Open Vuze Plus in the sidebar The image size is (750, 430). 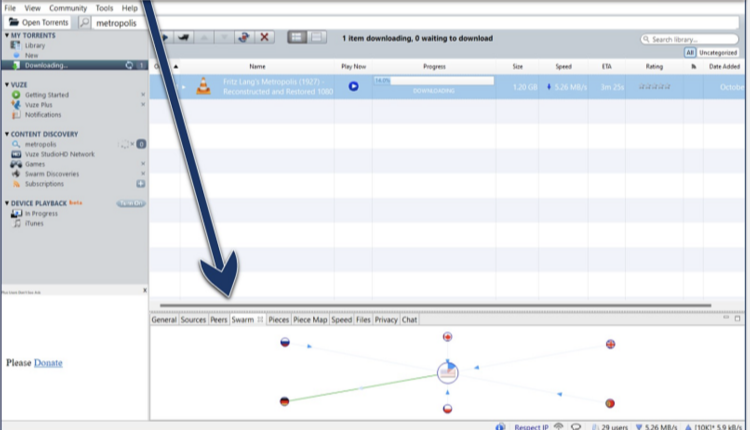pyautogui.click(x=38, y=105)
